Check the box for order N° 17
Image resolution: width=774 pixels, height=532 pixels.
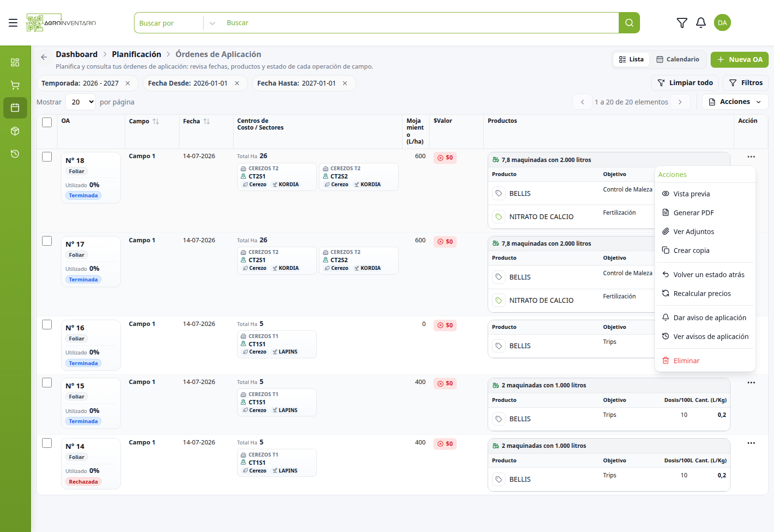(x=47, y=241)
